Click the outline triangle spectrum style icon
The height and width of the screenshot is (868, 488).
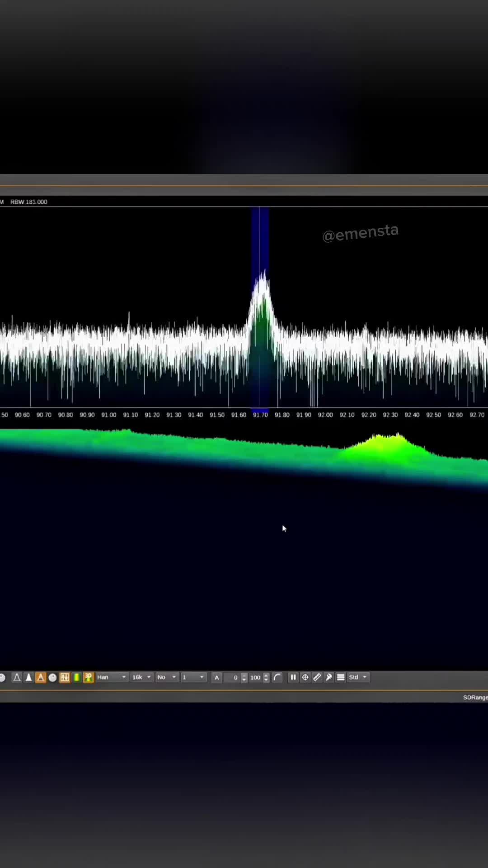click(x=17, y=677)
